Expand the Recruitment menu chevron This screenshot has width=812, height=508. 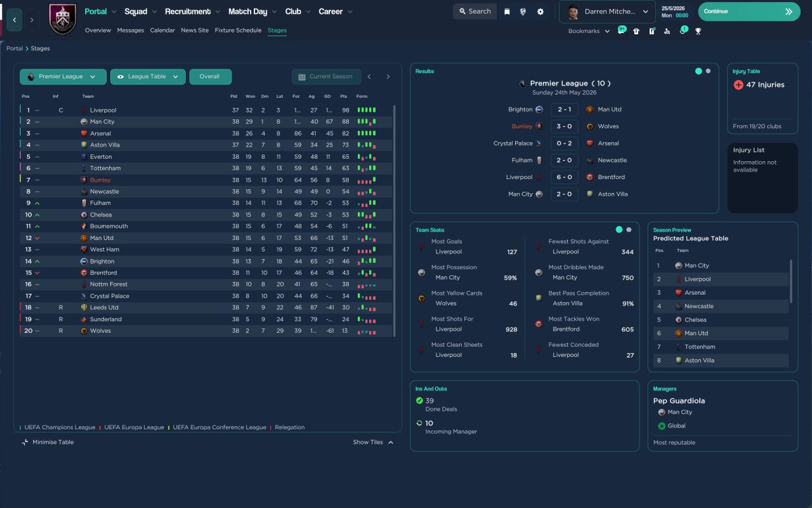pyautogui.click(x=218, y=12)
